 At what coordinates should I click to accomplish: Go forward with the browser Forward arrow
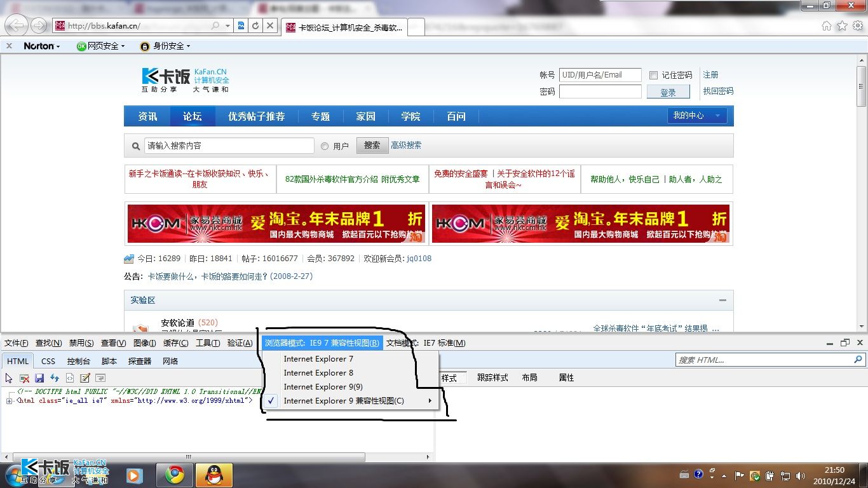coord(39,25)
